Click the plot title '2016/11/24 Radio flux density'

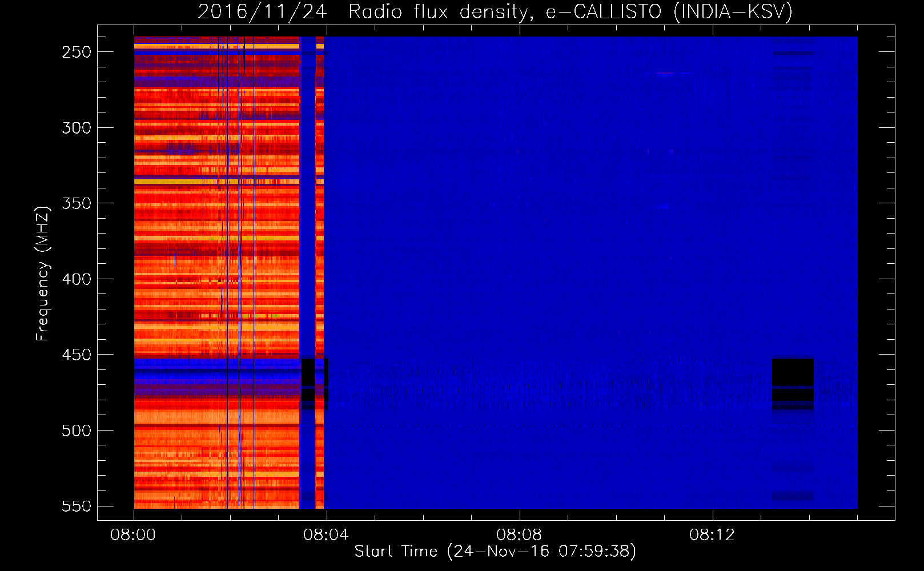(x=363, y=12)
